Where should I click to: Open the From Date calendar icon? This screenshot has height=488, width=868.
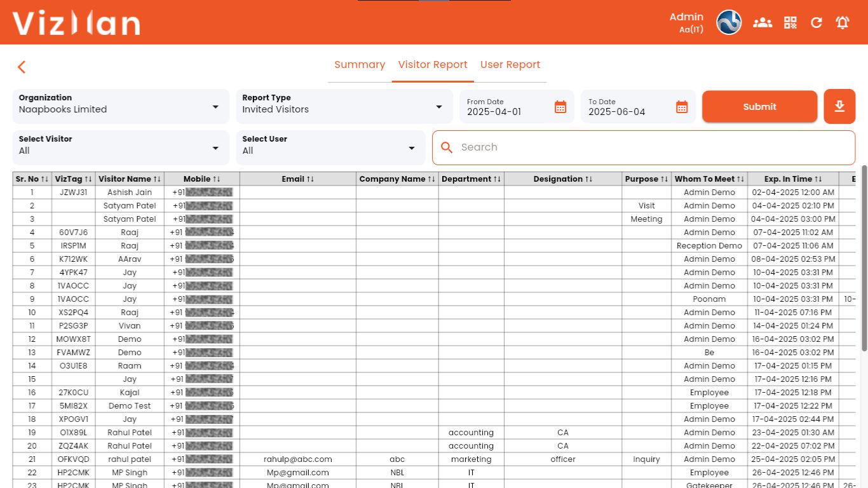tap(560, 107)
